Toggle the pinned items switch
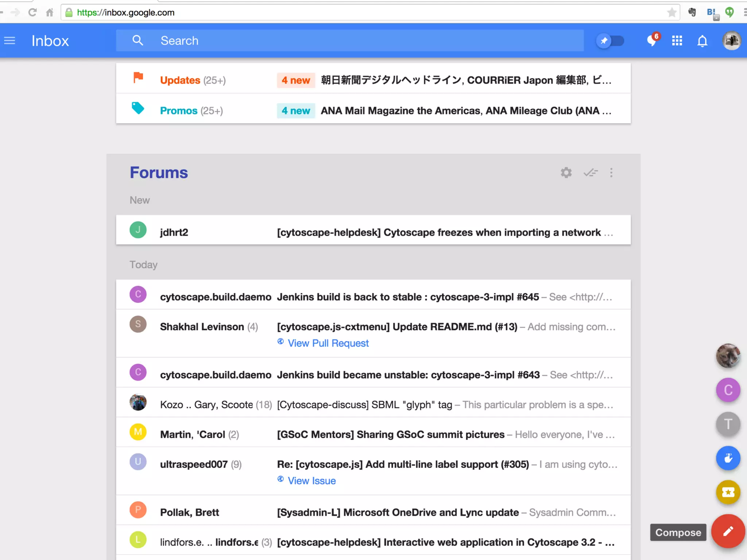The image size is (747, 560). click(610, 40)
